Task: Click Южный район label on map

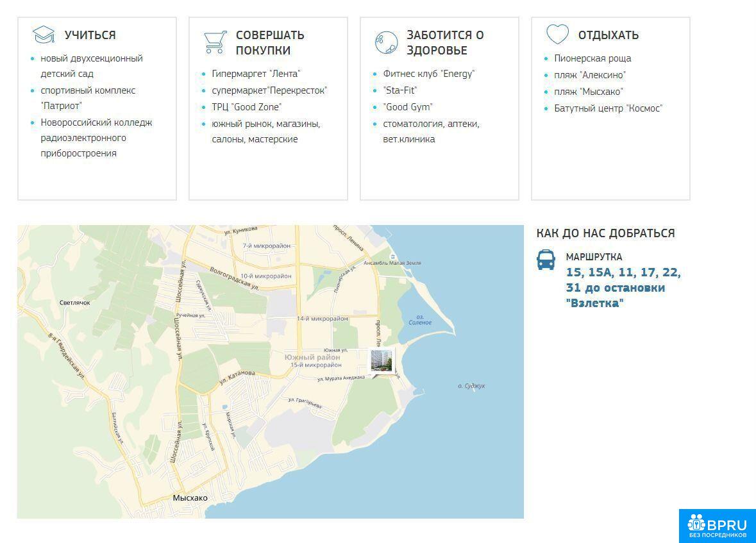Action: [312, 357]
